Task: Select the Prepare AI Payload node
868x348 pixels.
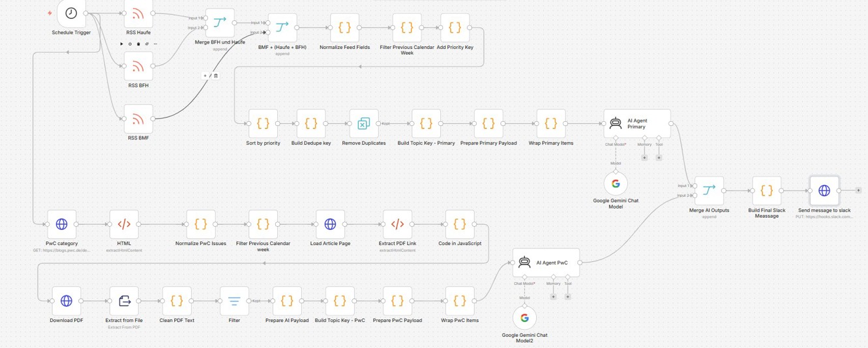Action: (287, 301)
